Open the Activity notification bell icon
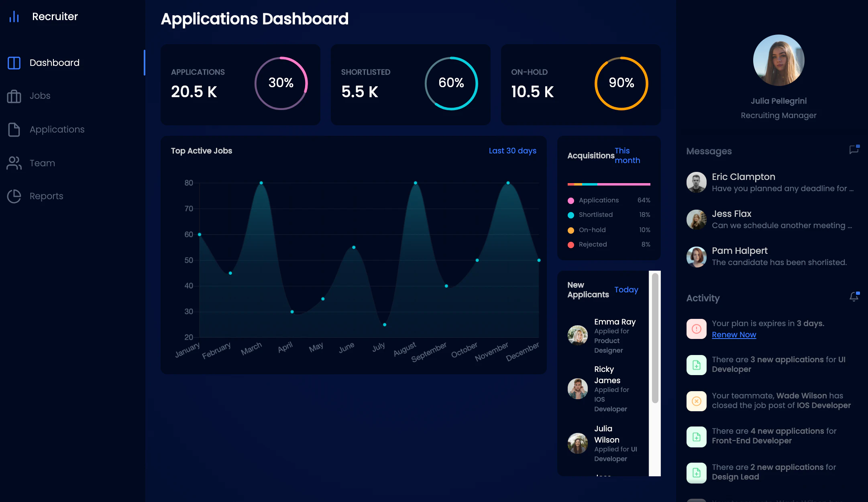The width and height of the screenshot is (868, 502). point(854,296)
